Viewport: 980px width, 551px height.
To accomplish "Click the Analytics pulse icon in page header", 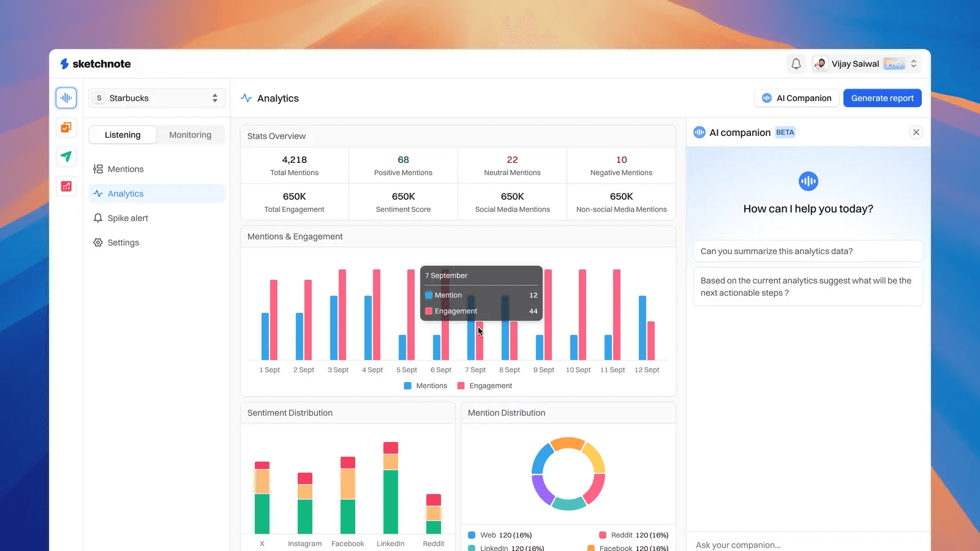I will click(x=246, y=98).
